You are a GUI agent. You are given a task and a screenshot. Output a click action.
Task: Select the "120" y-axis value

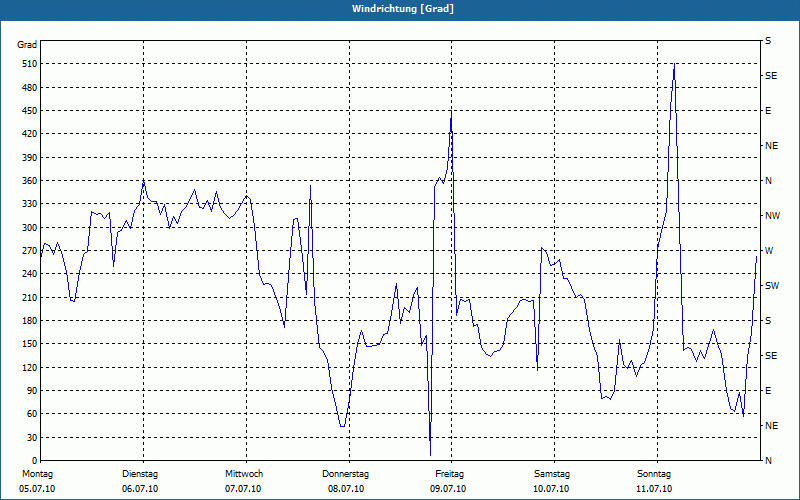[30, 367]
